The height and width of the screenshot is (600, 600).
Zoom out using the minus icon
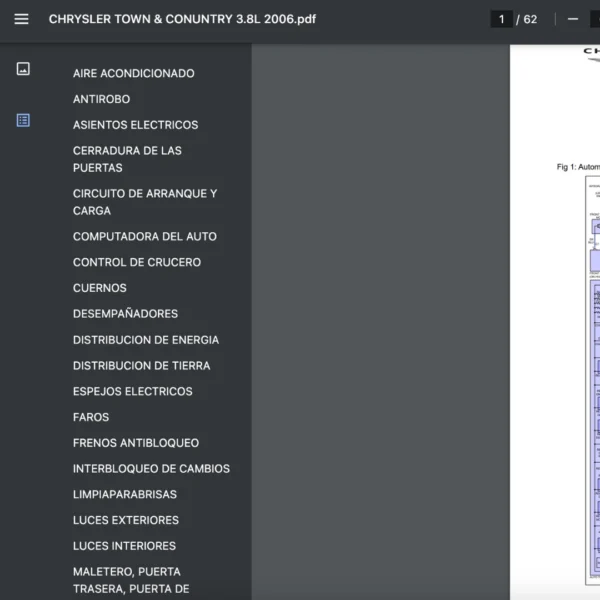tap(573, 19)
